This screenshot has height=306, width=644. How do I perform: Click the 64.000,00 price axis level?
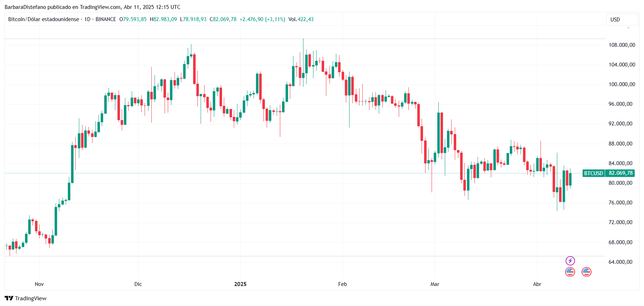pos(620,262)
